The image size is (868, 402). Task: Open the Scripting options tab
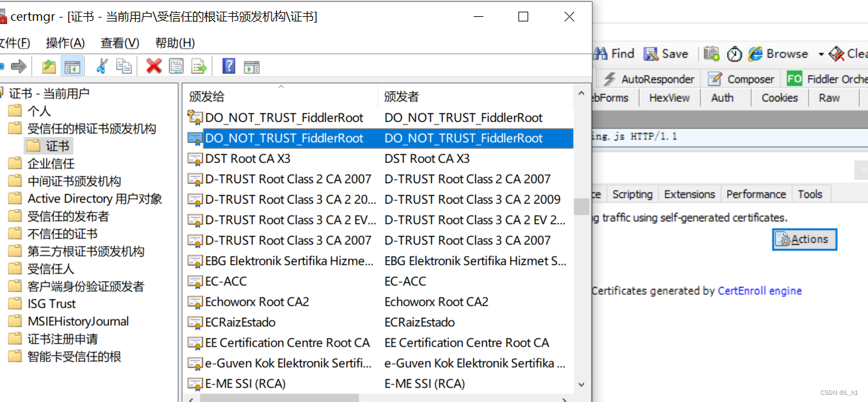pos(632,194)
